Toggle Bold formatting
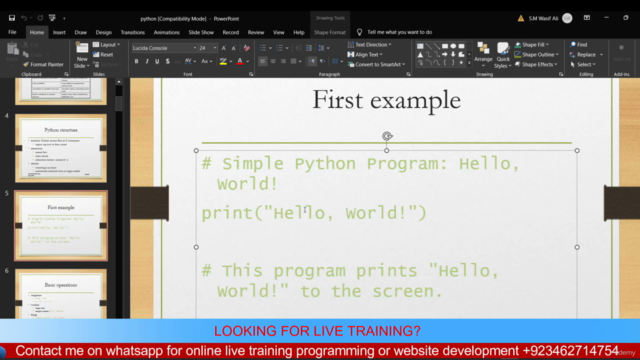 point(136,61)
